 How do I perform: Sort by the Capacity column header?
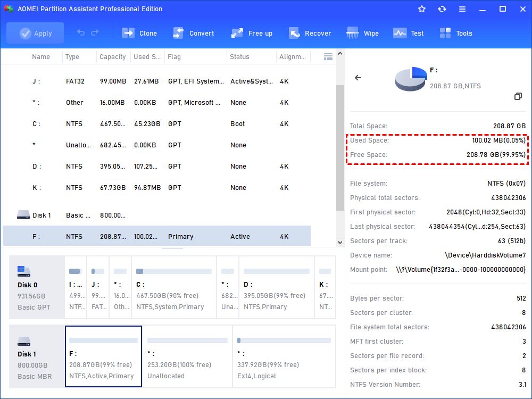(x=113, y=57)
